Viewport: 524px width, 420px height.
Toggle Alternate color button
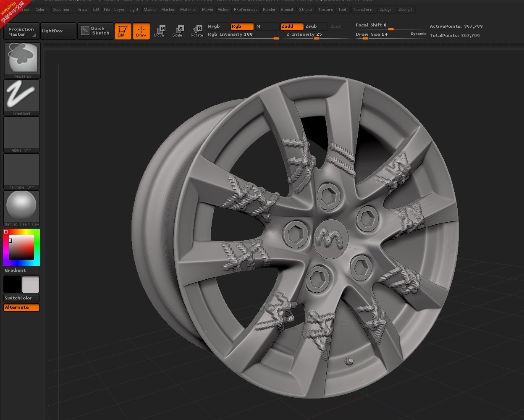pos(21,307)
